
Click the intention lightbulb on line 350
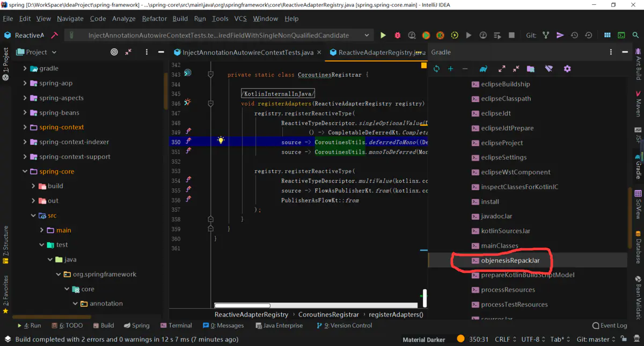tap(220, 140)
